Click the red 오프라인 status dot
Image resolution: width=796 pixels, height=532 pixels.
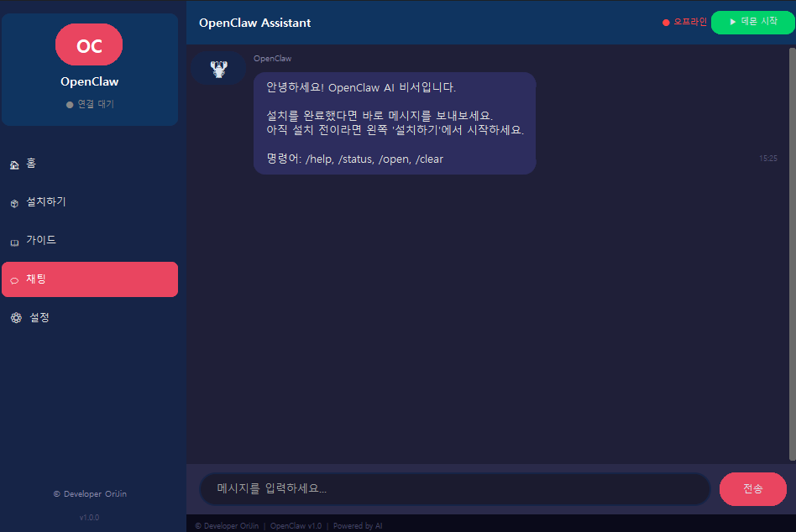[x=664, y=23]
